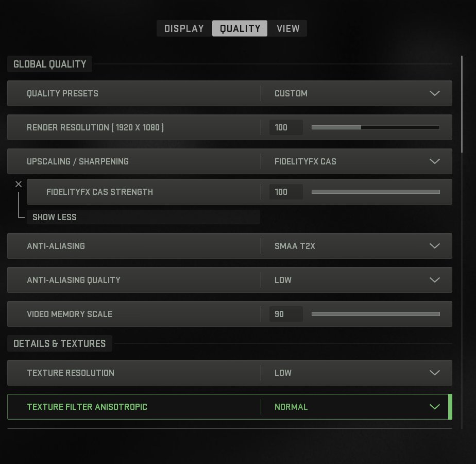Click the Texture Resolution dropdown arrow
The width and height of the screenshot is (476, 464).
coord(434,373)
